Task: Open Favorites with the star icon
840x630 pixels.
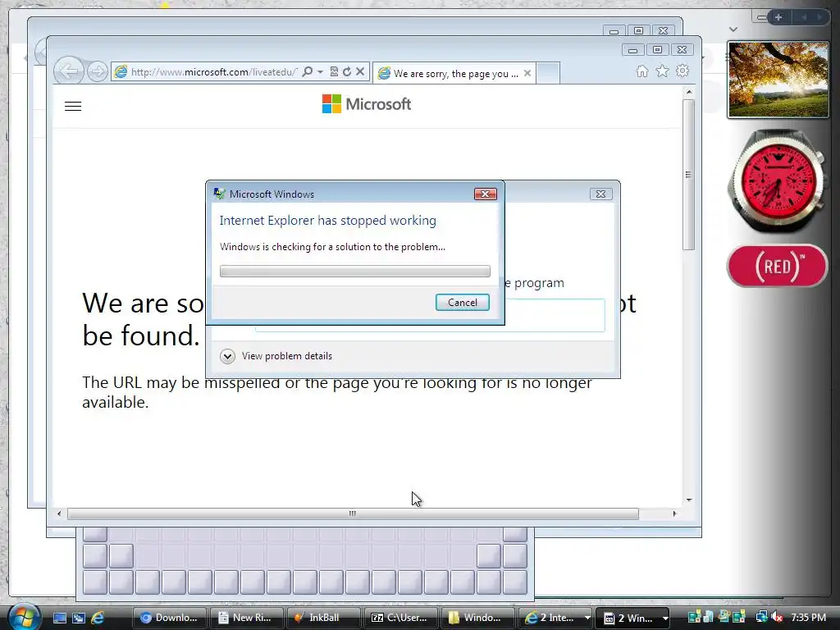Action: click(663, 71)
